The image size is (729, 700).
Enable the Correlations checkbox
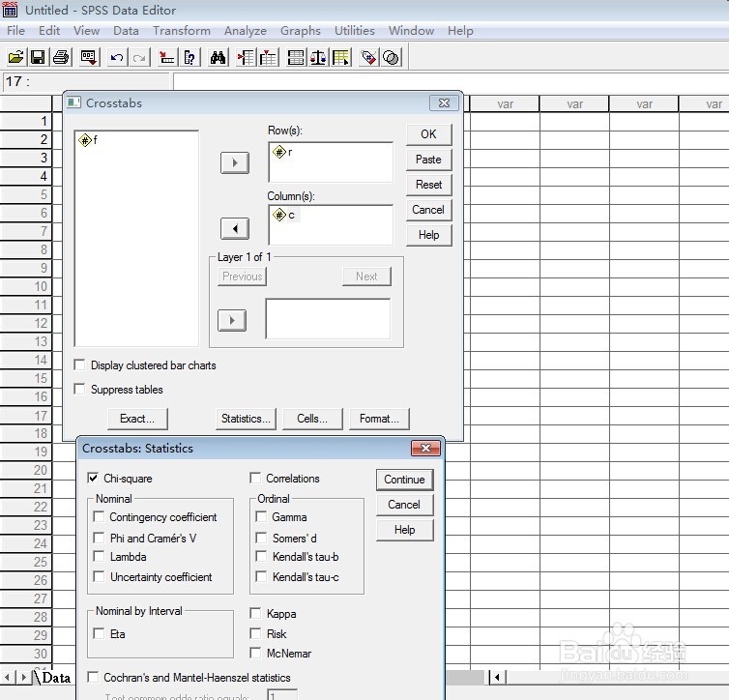[255, 479]
